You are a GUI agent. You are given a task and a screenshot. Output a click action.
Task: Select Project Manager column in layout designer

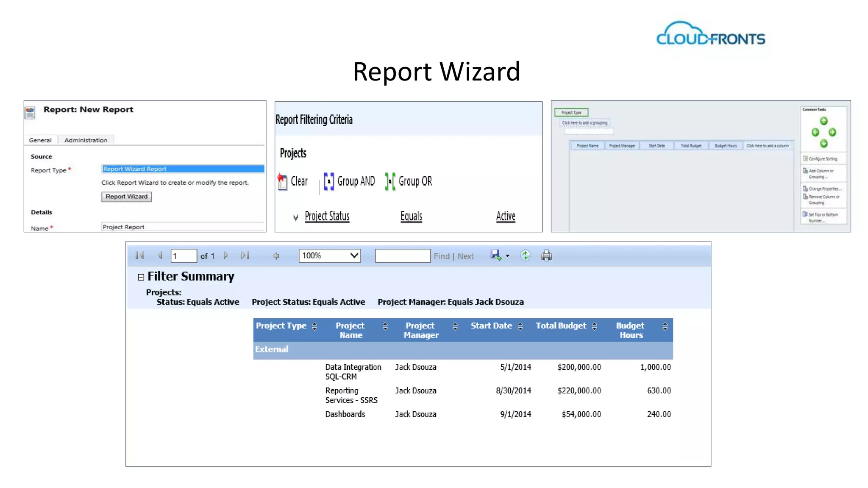(622, 146)
